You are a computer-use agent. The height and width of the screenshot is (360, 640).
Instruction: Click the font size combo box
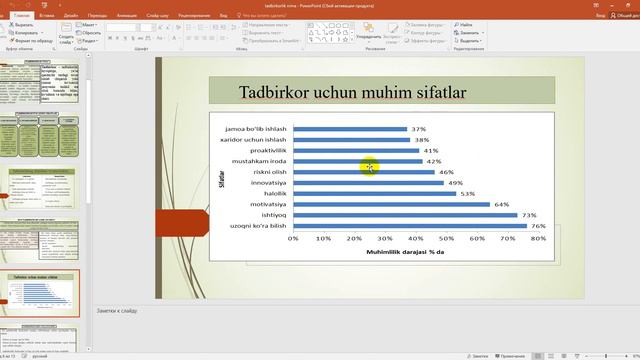pyautogui.click(x=147, y=27)
